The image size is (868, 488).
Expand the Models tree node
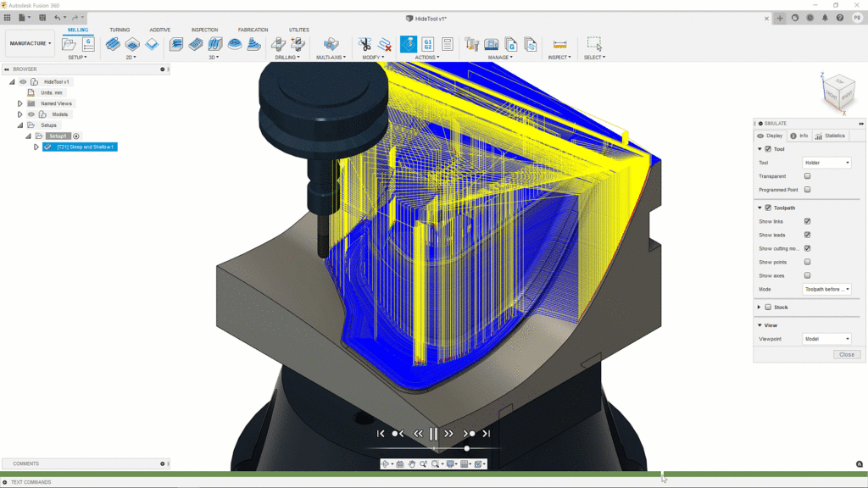(20, 114)
